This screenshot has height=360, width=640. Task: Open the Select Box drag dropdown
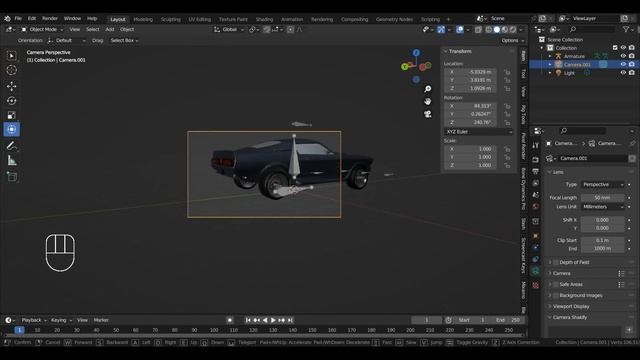coord(124,40)
